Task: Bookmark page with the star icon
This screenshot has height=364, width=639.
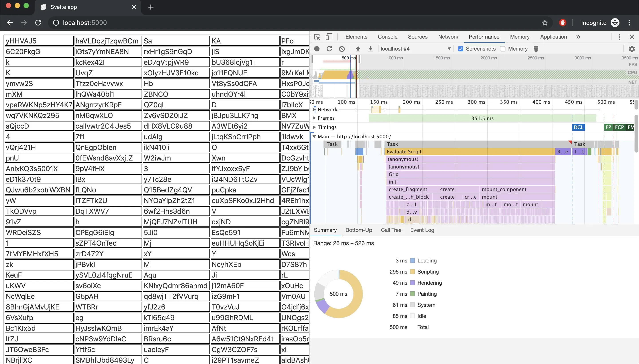Action: pyautogui.click(x=545, y=23)
